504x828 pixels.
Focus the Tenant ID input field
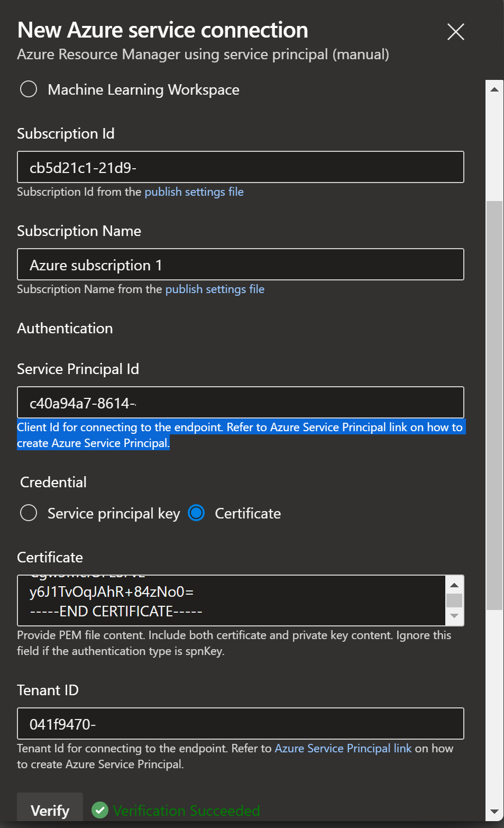(x=241, y=723)
